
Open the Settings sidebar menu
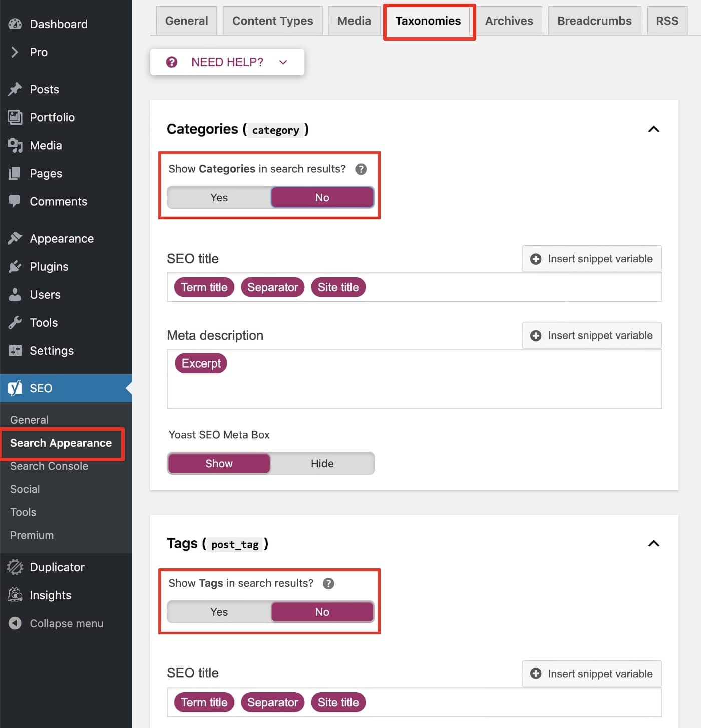click(x=66, y=350)
